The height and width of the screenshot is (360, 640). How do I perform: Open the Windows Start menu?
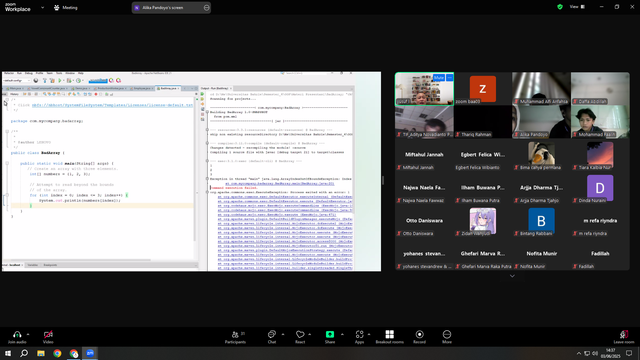point(8,353)
